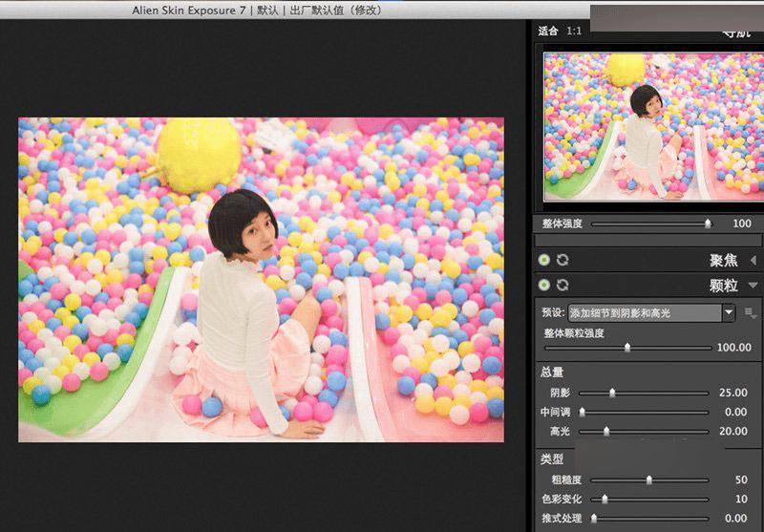The height and width of the screenshot is (532, 764).
Task: Expand the 聚焦 panel with its arrow
Action: pos(753,260)
